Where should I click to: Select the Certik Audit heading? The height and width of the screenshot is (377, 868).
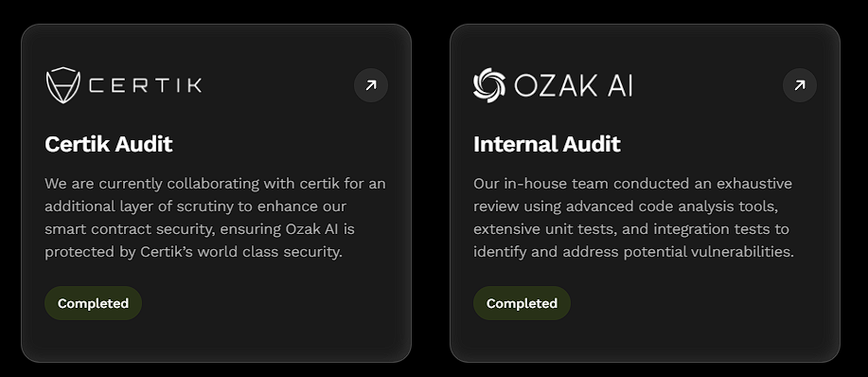click(x=109, y=144)
